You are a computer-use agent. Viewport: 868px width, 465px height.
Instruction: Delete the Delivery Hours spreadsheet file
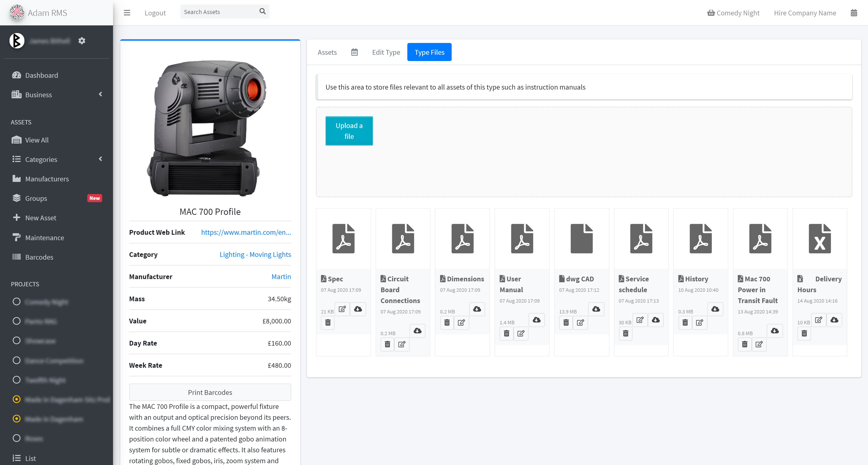coord(804,334)
